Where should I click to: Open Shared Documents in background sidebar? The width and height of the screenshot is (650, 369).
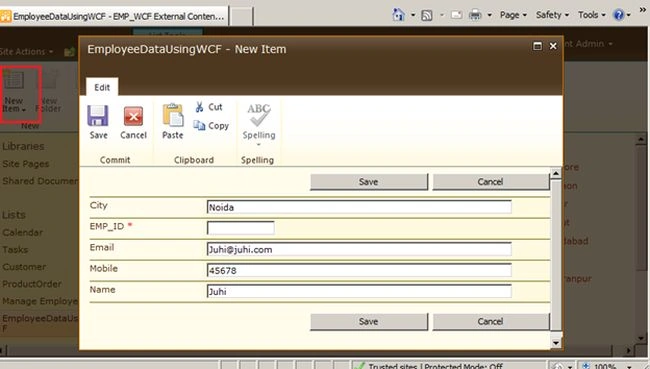point(40,181)
